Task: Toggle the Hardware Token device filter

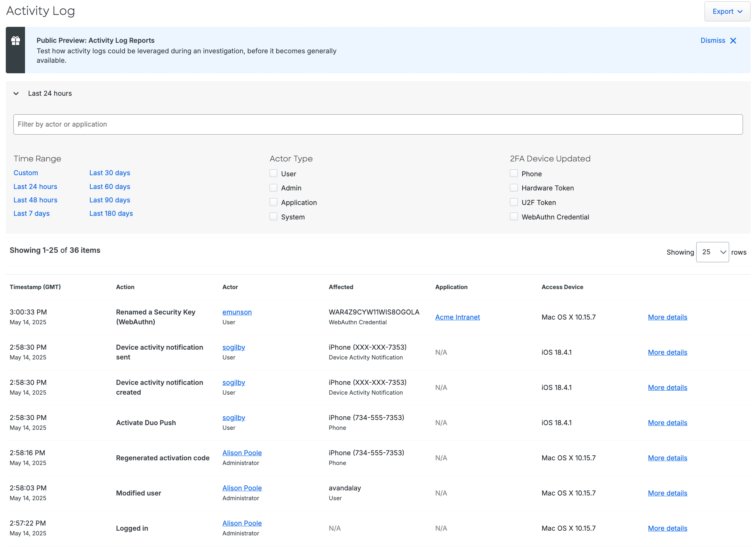Action: pyautogui.click(x=514, y=188)
